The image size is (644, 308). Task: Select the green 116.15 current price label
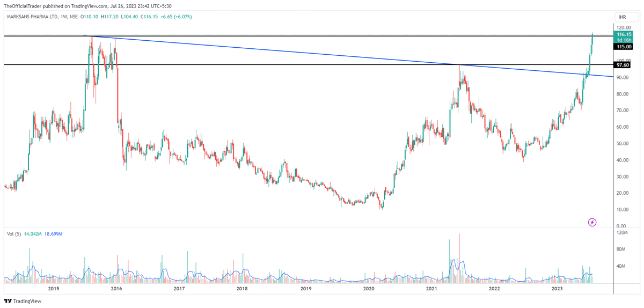pyautogui.click(x=623, y=34)
